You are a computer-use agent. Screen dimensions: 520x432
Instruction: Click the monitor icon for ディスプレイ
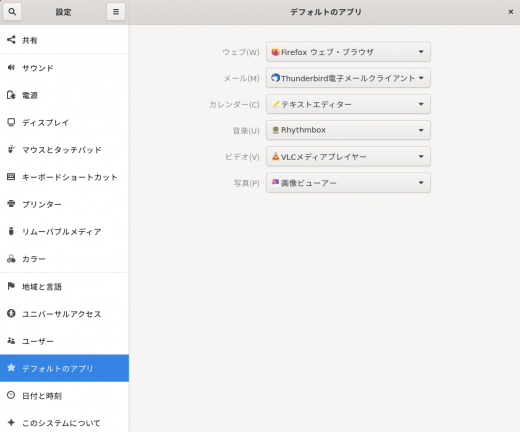point(11,122)
